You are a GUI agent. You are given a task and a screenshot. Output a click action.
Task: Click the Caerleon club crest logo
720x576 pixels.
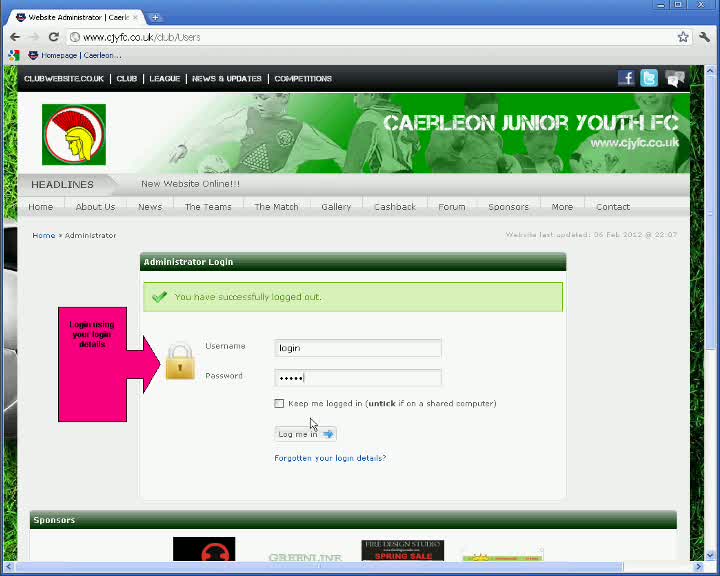point(74,135)
